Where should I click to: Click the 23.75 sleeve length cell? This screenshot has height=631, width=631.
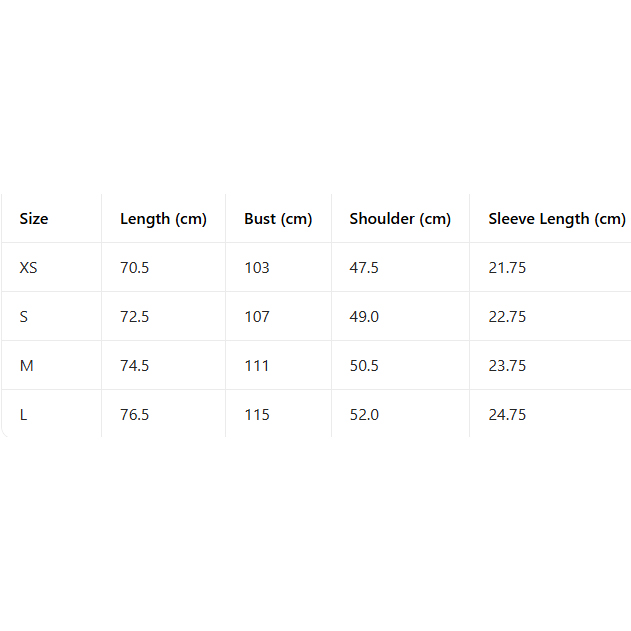pyautogui.click(x=507, y=366)
